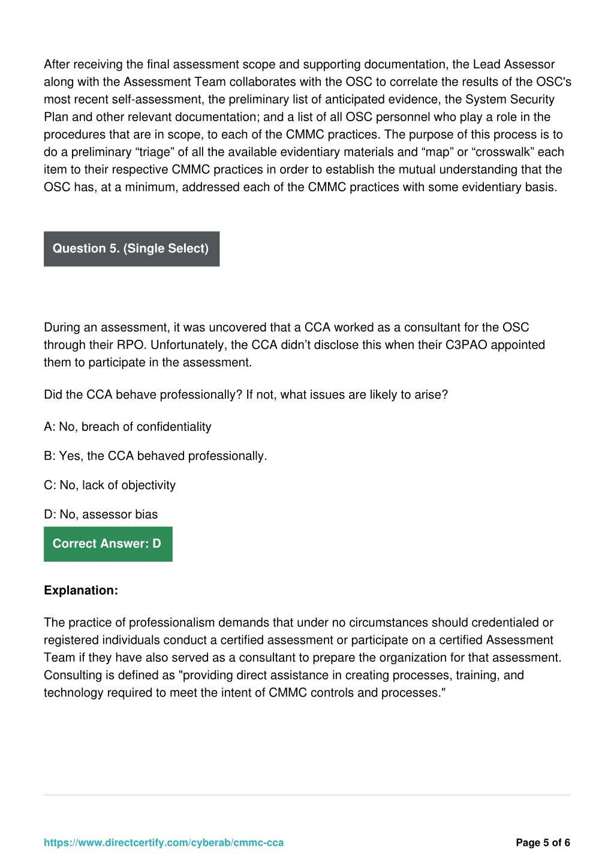
Task: Click the paragraph beginning 'After receiving the final assessment'
Action: (x=308, y=125)
